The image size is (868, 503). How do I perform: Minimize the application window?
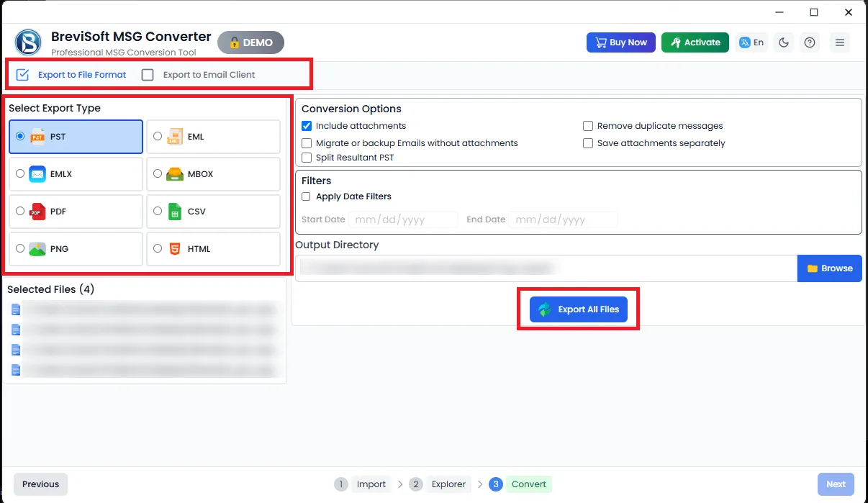779,12
